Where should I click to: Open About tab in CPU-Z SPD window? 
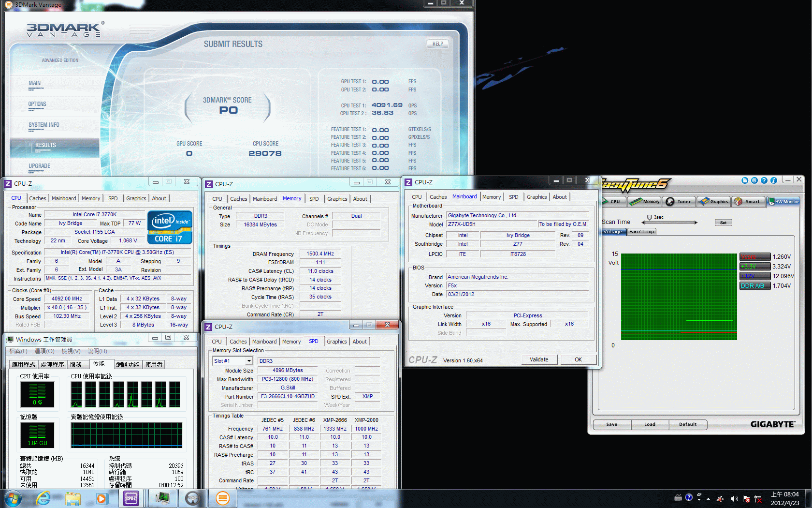[360, 342]
